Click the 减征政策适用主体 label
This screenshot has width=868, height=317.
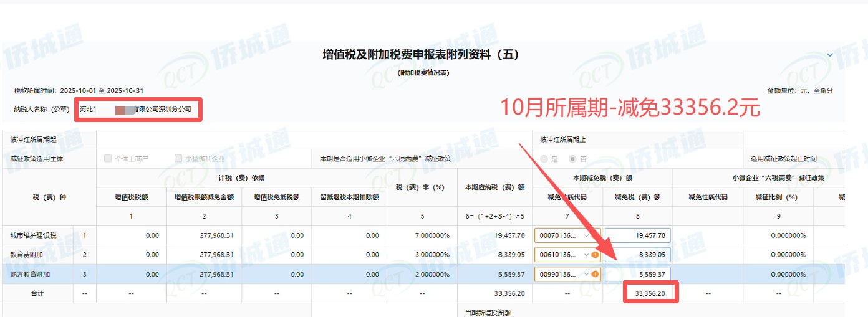36,159
